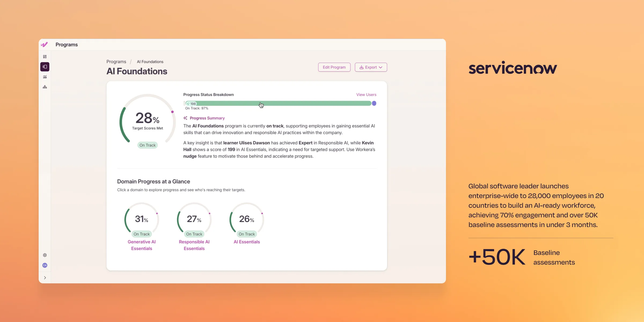Click the View Users link
Viewport: 644px width, 322px height.
[x=366, y=95]
